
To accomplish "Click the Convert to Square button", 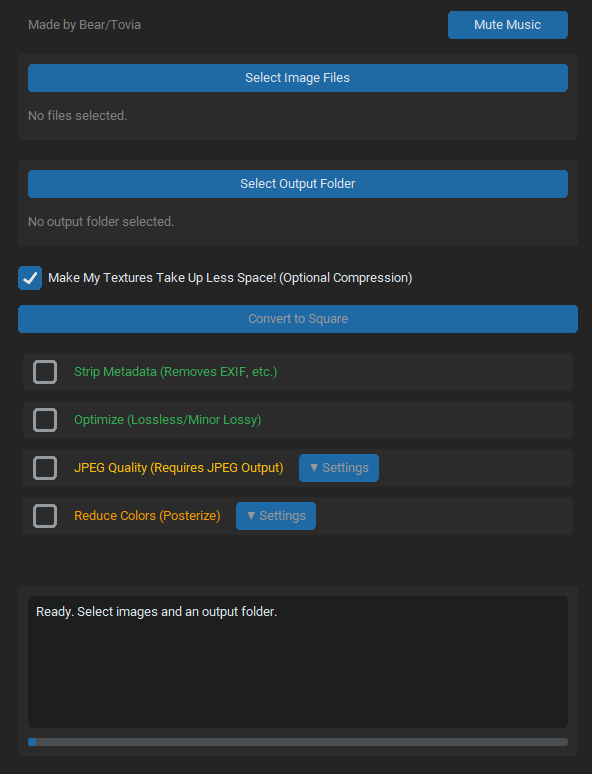I will [x=298, y=318].
